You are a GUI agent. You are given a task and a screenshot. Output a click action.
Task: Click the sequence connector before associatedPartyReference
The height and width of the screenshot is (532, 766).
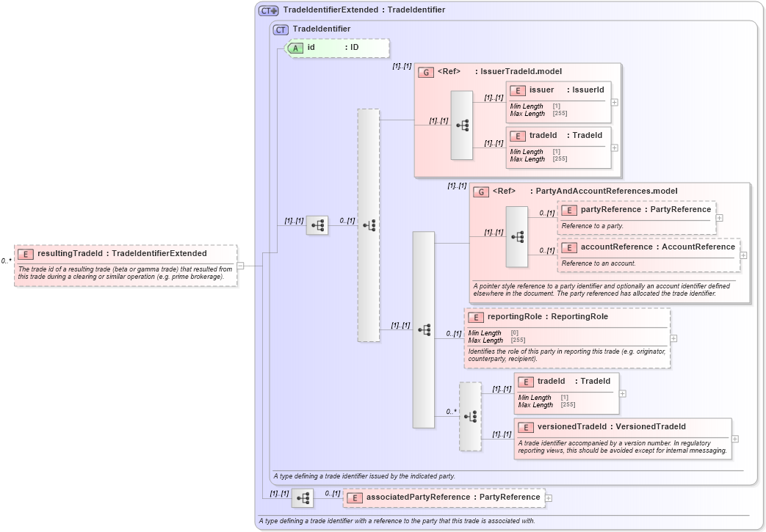[302, 497]
